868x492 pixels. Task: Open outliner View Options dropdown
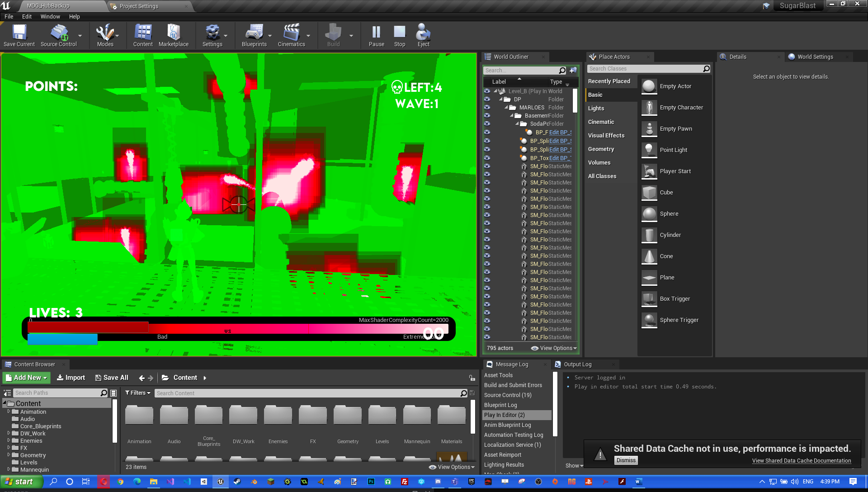(x=554, y=348)
